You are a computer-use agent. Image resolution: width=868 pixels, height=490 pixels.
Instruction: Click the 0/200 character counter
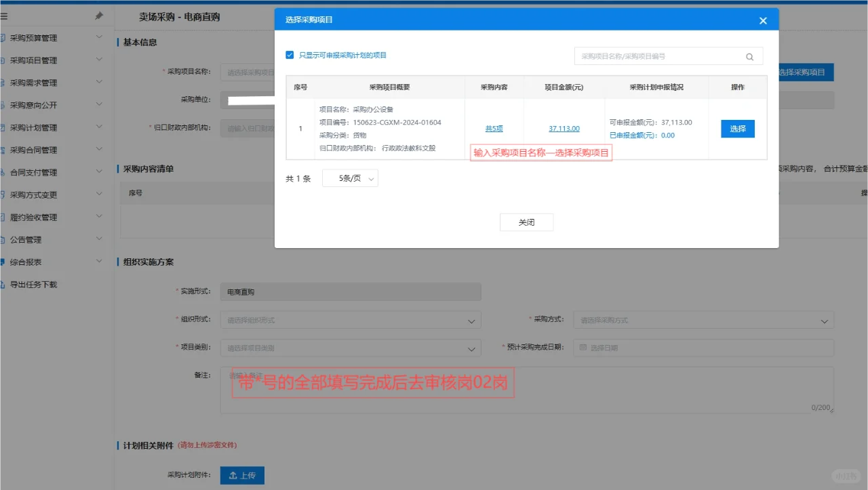point(820,407)
